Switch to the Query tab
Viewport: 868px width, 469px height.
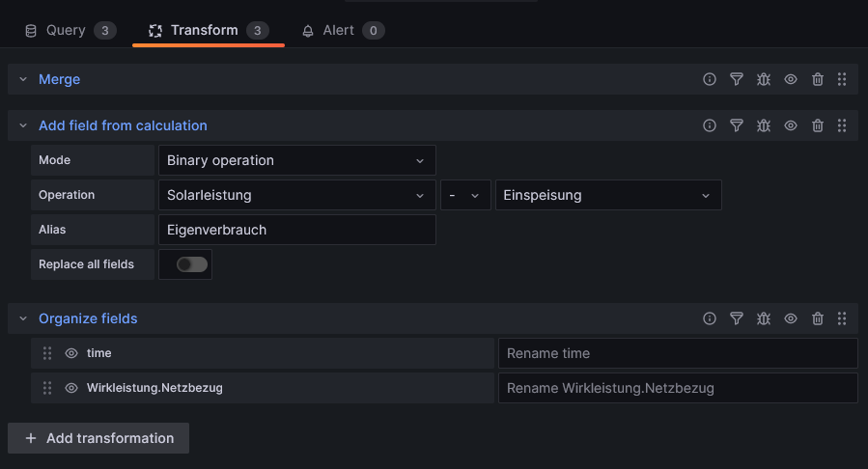70,30
